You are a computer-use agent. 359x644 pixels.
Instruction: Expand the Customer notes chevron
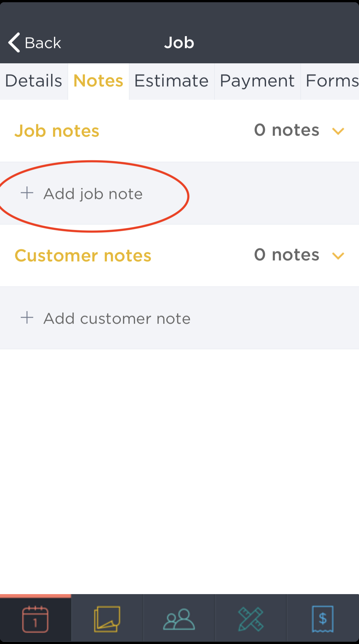tap(338, 256)
